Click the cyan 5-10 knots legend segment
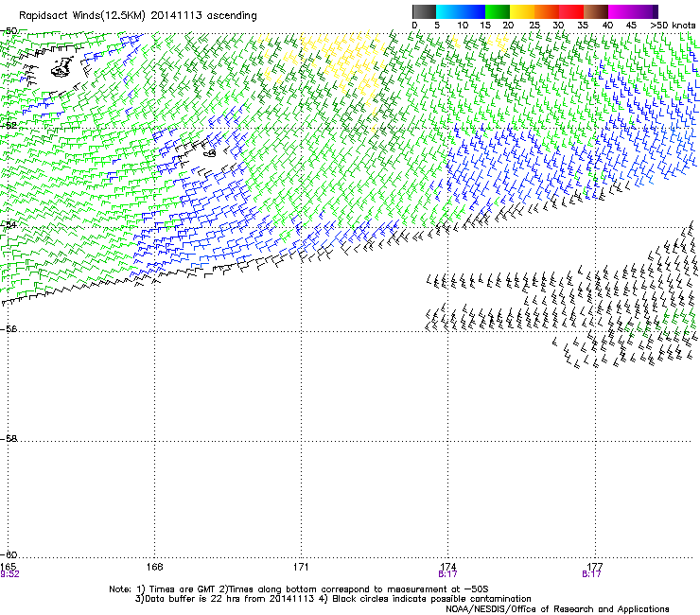The width and height of the screenshot is (700, 615). tap(448, 11)
